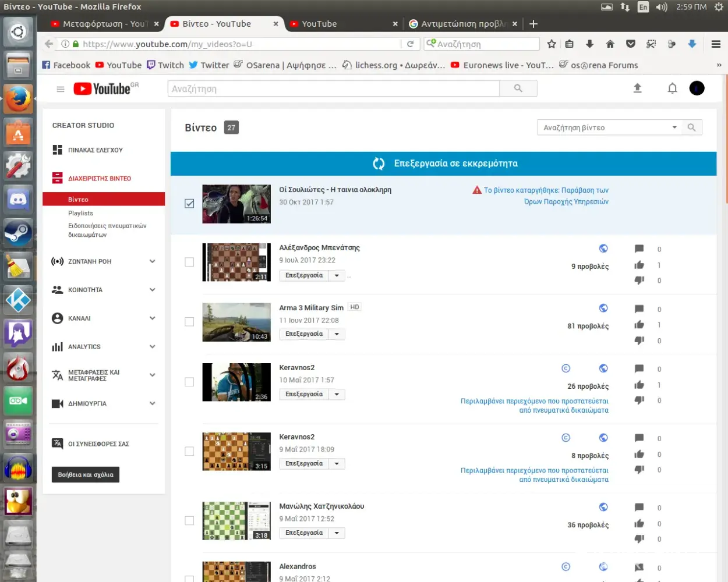Viewport: 728px width, 582px height.
Task: Open the notifications bell
Action: (x=672, y=88)
